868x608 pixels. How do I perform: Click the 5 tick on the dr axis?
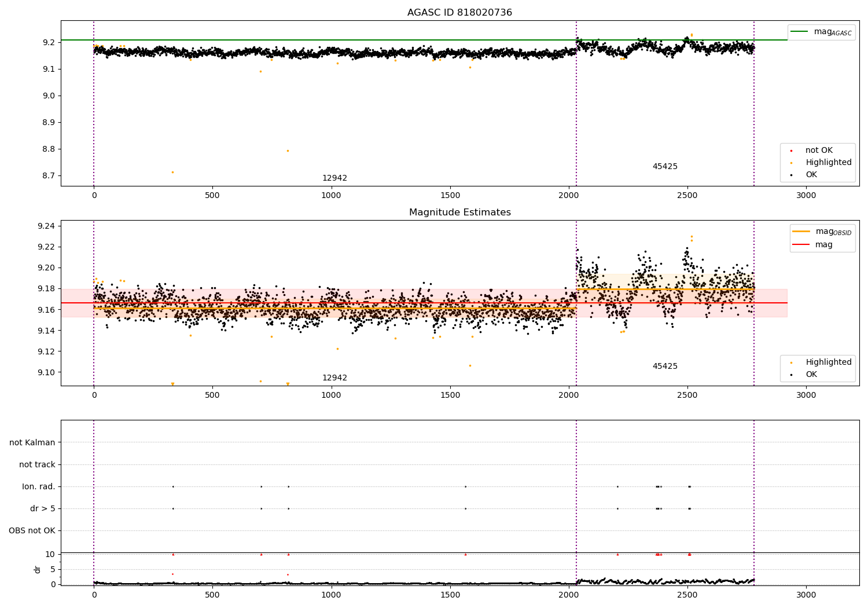pyautogui.click(x=53, y=570)
